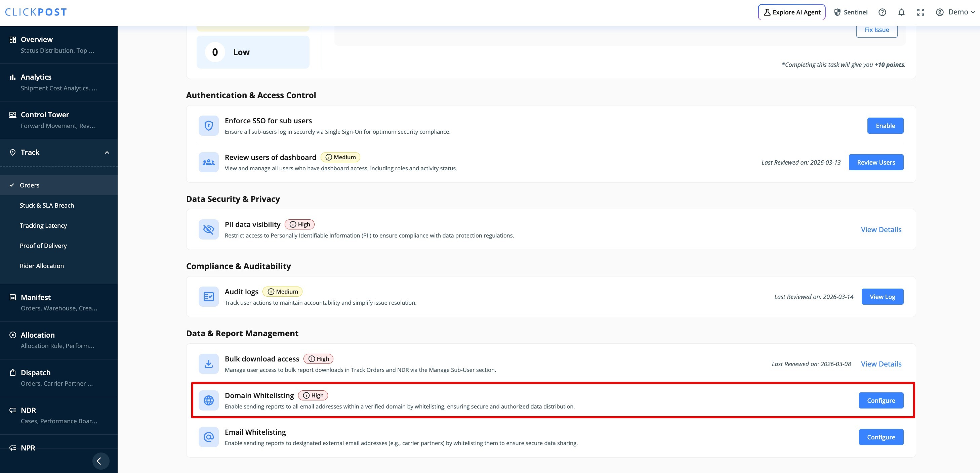Click the Low severity count card

coord(253,52)
